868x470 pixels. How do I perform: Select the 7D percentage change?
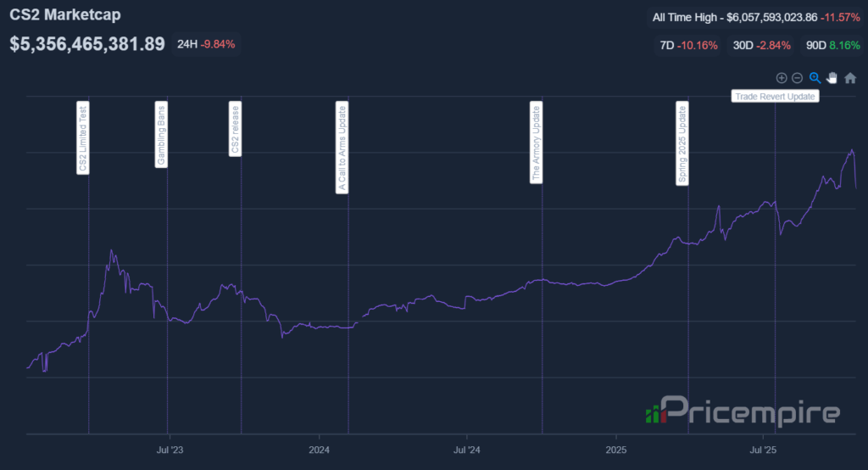688,45
